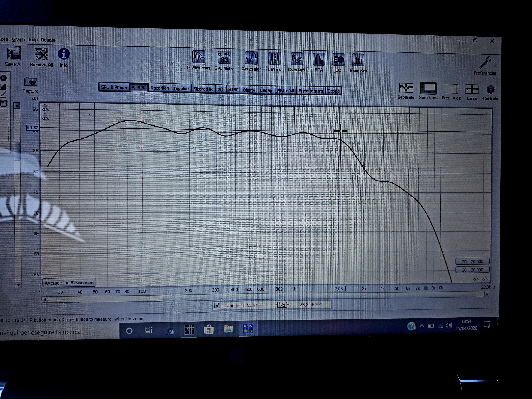Click the vertical scrollbar thumb
This screenshot has width=532, height=399.
click(17, 151)
